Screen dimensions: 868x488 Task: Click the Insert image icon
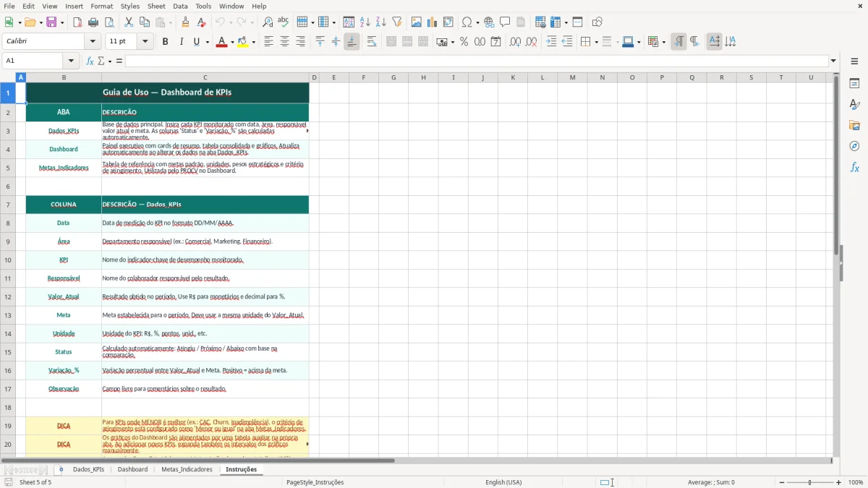417,22
